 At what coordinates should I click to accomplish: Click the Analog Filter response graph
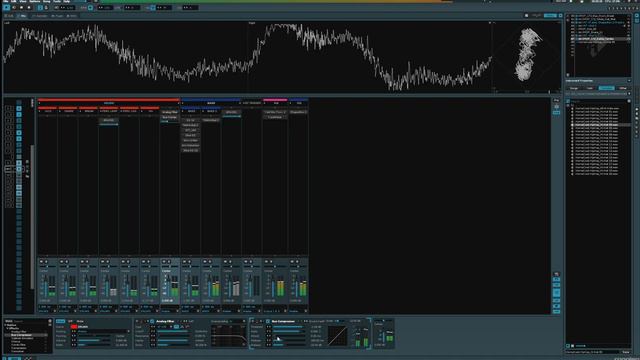(x=229, y=336)
